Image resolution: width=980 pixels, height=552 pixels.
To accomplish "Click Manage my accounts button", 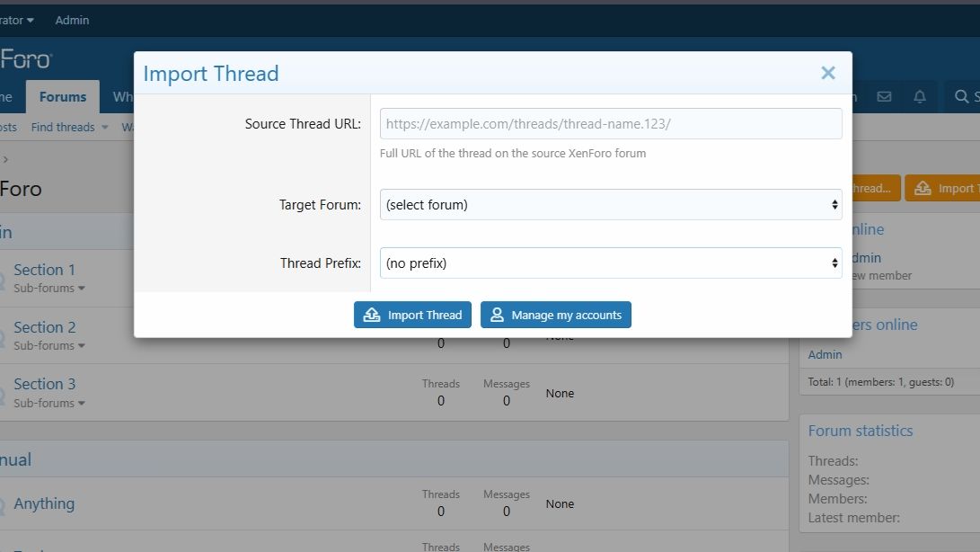I will [556, 315].
